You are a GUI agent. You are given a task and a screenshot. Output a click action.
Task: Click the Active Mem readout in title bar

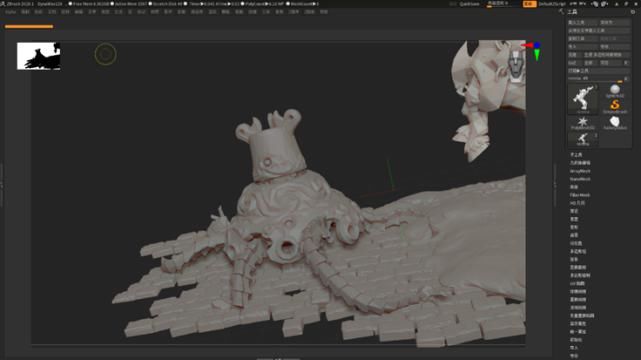coord(129,4)
